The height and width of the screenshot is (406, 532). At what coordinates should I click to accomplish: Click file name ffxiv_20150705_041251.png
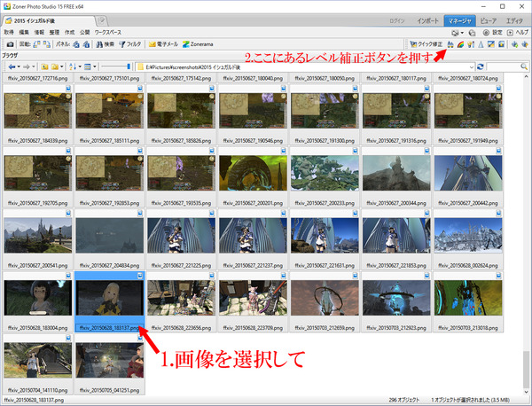click(109, 390)
